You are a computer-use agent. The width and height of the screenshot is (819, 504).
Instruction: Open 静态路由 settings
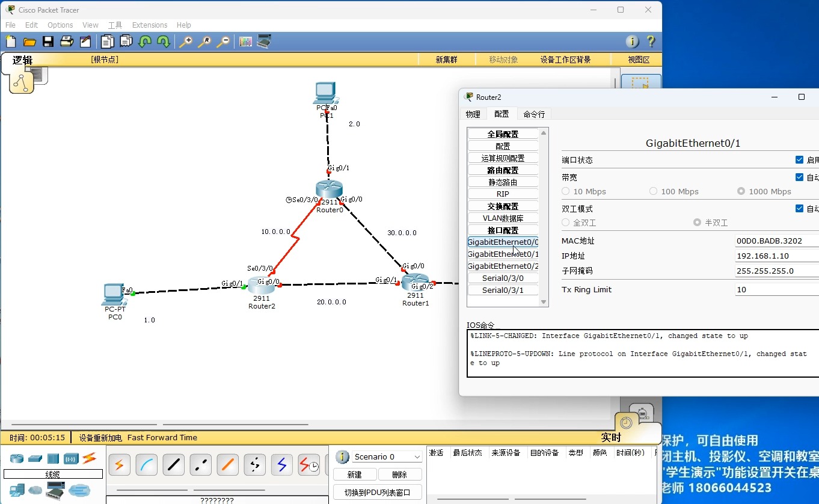[503, 182]
